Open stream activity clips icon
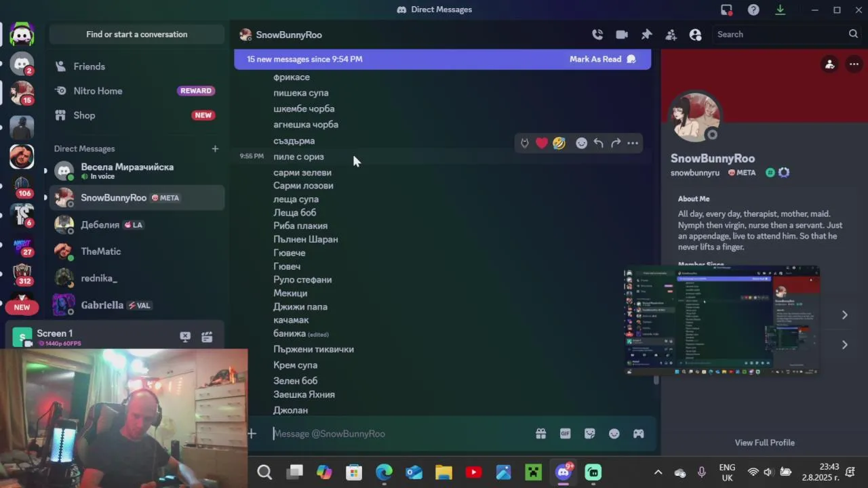This screenshot has width=868, height=488. coord(207,337)
